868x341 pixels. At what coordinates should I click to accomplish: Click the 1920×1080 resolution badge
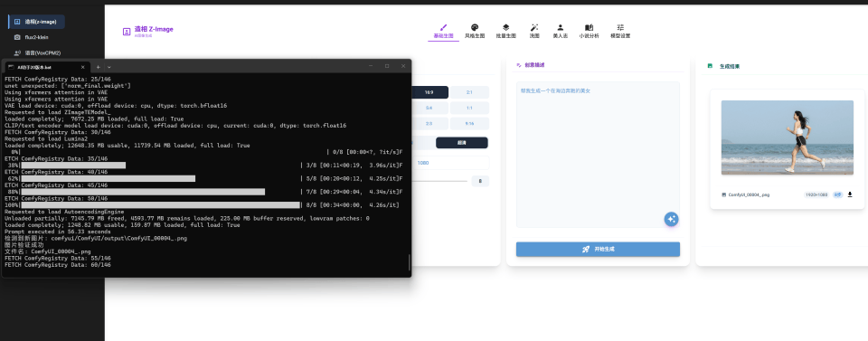[x=817, y=194]
